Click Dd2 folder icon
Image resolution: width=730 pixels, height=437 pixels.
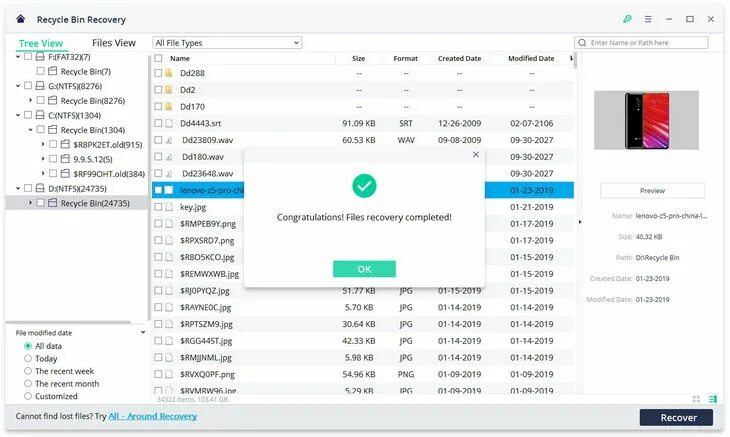coord(169,90)
